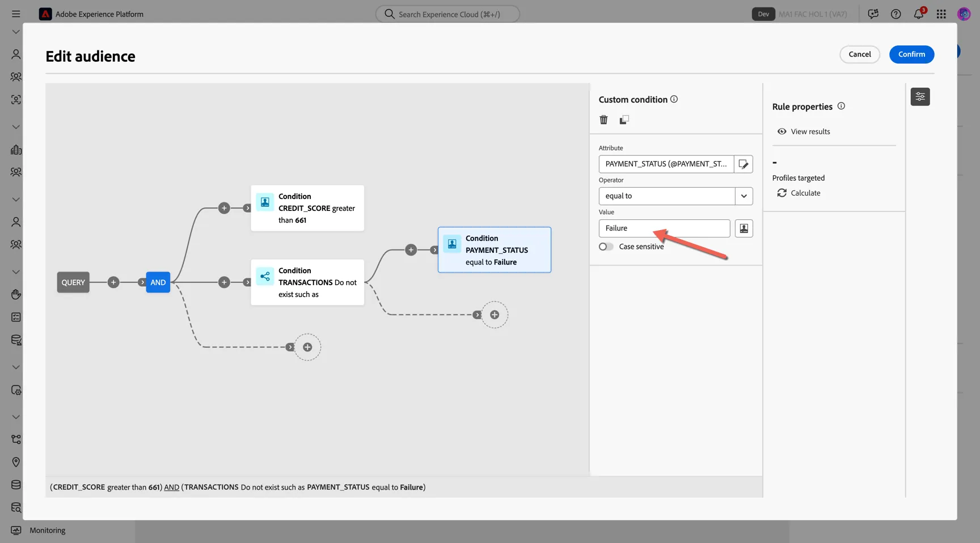Calculate profiles targeted
The image size is (980, 543).
[x=799, y=193]
